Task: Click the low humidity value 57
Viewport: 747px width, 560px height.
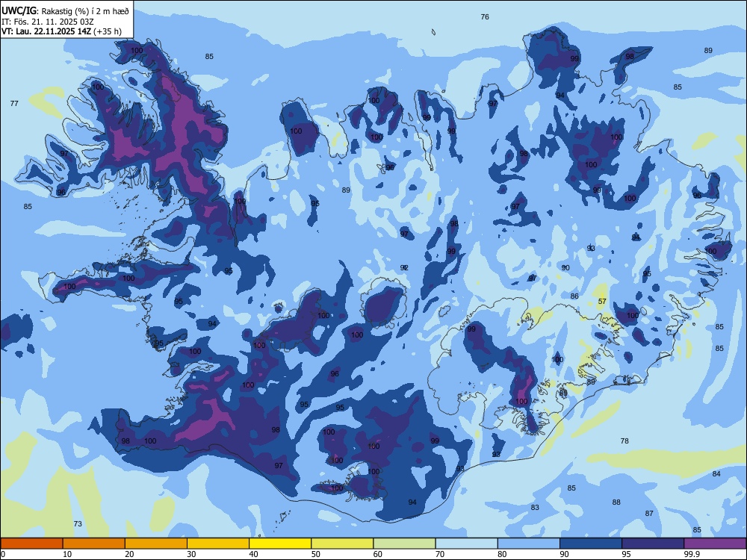Action: (602, 302)
